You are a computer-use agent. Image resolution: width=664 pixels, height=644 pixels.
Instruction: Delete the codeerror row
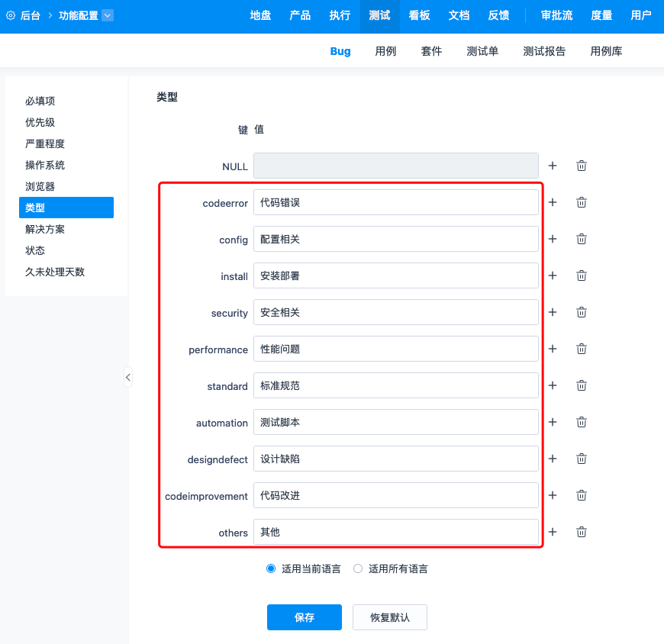pos(582,202)
